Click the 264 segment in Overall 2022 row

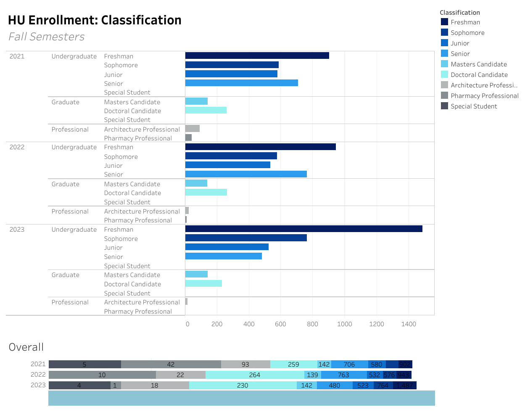[254, 375]
